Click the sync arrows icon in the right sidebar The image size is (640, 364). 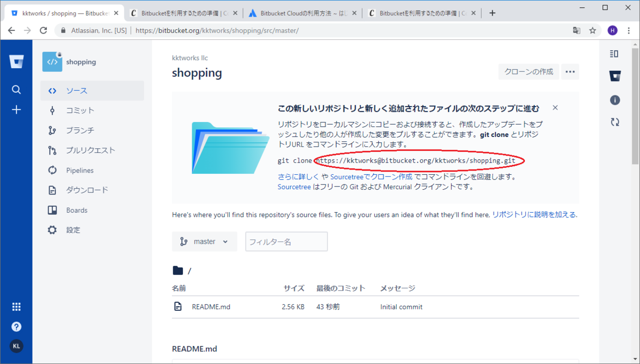pos(614,122)
